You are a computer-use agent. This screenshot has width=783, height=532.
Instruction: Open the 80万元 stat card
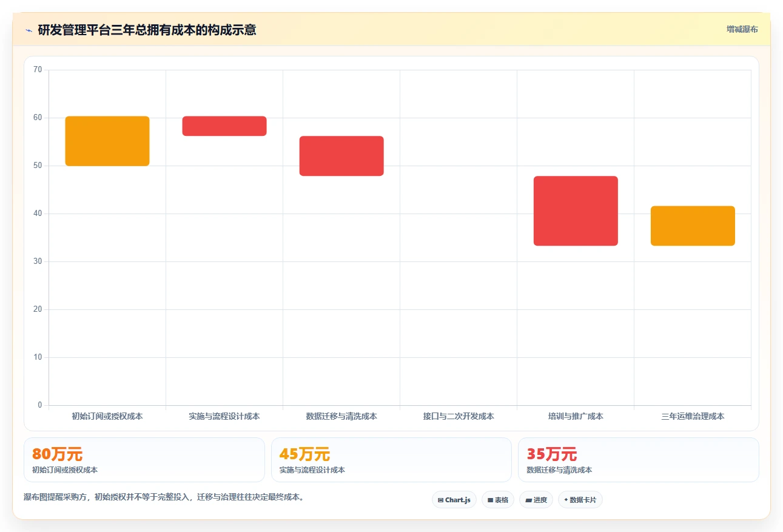(144, 460)
